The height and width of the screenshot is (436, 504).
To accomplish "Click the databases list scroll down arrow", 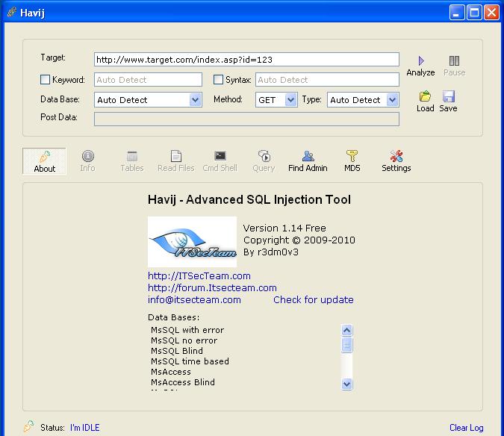I will coord(346,384).
